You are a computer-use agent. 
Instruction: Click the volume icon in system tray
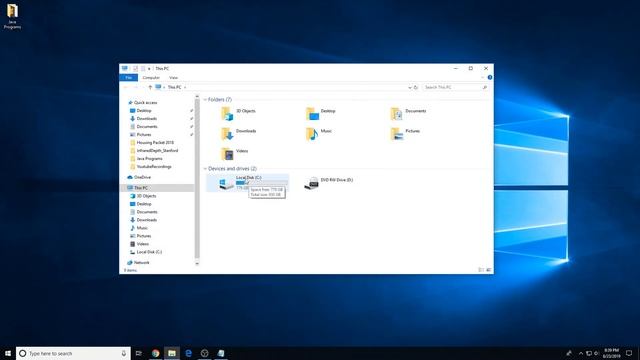(x=596, y=353)
